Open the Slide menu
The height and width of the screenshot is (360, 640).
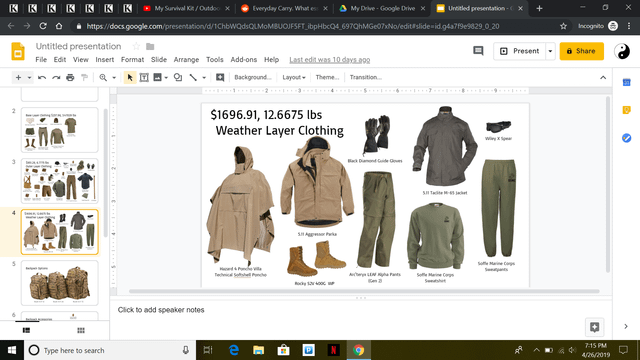tap(159, 60)
